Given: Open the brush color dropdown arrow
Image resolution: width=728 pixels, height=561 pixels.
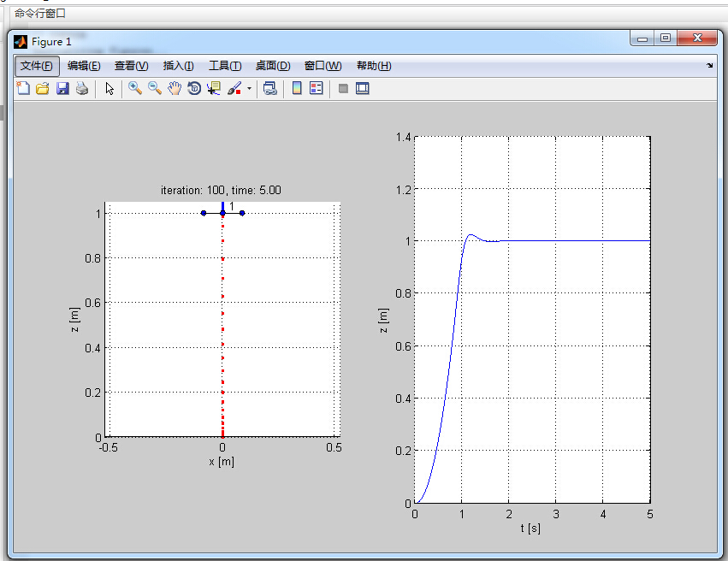Looking at the screenshot, I should click(249, 88).
